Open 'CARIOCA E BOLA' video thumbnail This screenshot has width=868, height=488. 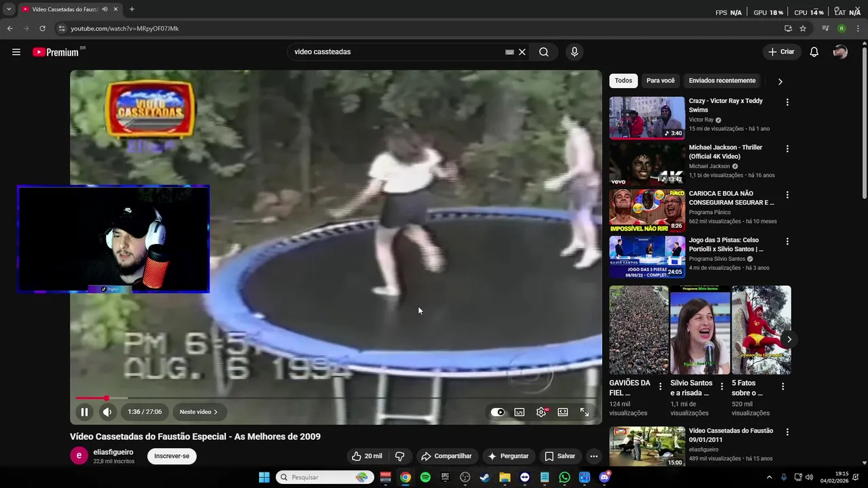pos(647,210)
